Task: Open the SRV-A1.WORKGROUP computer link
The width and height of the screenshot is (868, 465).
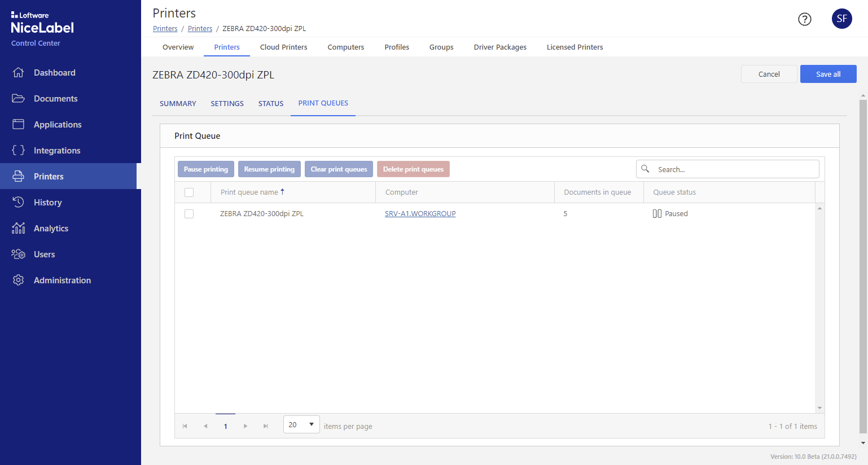Action: tap(420, 214)
